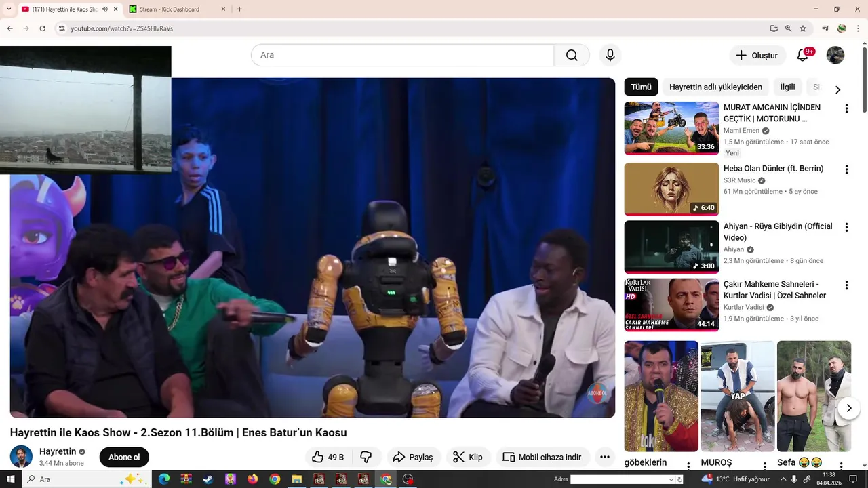Screen dimensions: 868x488
Task: Launch Firefox from the taskbar
Action: click(252, 479)
